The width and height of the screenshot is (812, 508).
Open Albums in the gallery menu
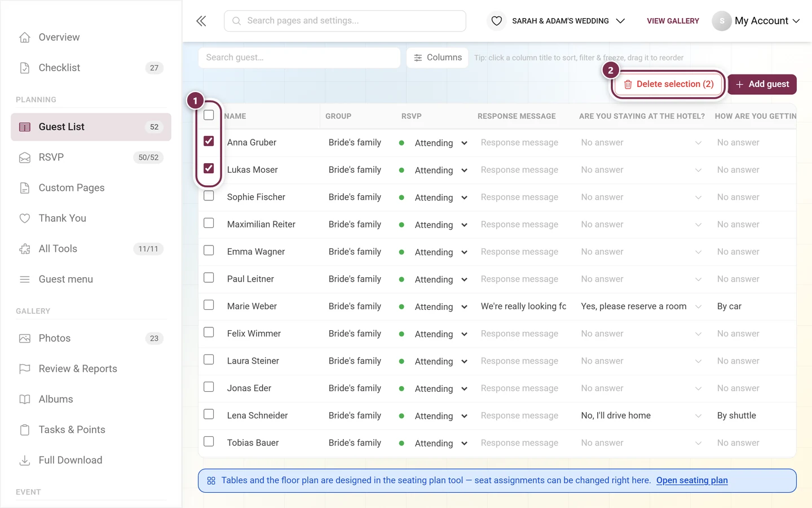[x=91, y=400]
